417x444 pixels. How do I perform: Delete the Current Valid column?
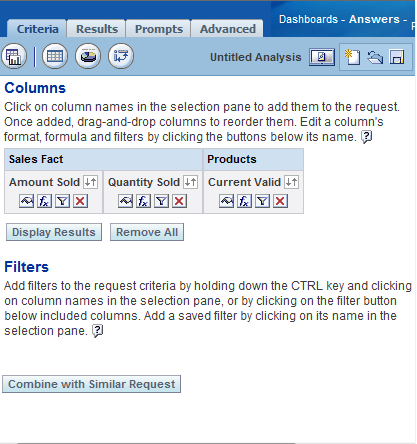280,201
